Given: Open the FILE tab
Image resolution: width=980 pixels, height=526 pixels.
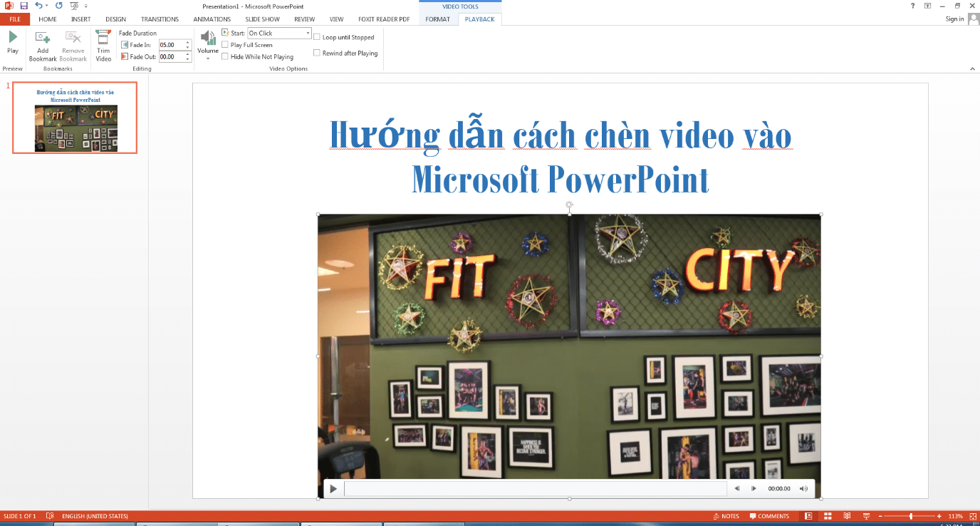Looking at the screenshot, I should click(14, 19).
